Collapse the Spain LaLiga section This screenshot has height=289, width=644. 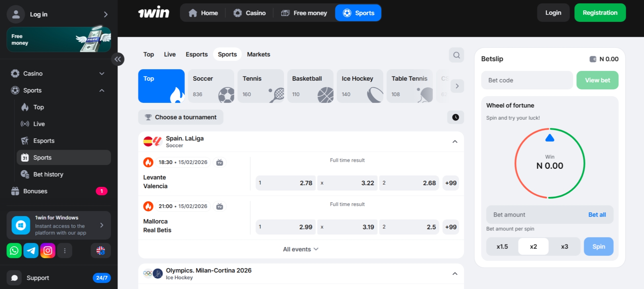[x=455, y=142]
